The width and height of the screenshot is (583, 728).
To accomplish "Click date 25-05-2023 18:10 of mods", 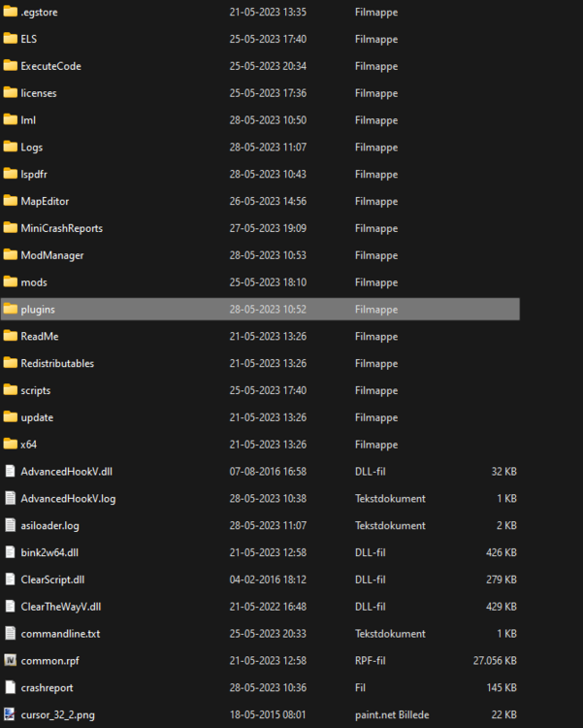I will pos(268,282).
